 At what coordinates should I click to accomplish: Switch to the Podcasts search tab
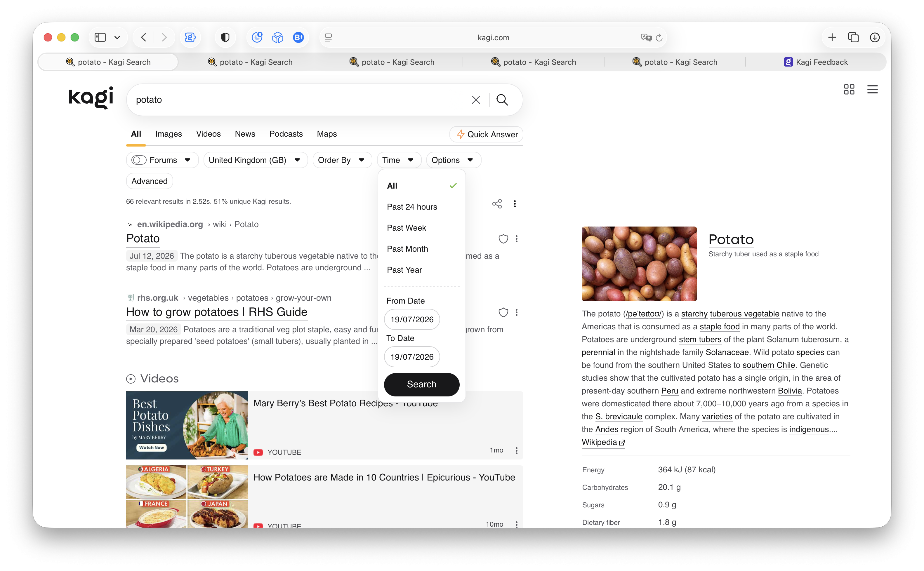[x=286, y=134]
